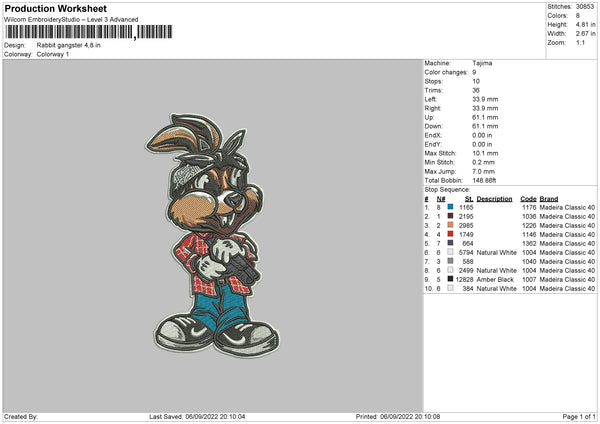Image resolution: width=600 pixels, height=424 pixels.
Task: Click the 'Colorway 1' value
Action: click(53, 54)
